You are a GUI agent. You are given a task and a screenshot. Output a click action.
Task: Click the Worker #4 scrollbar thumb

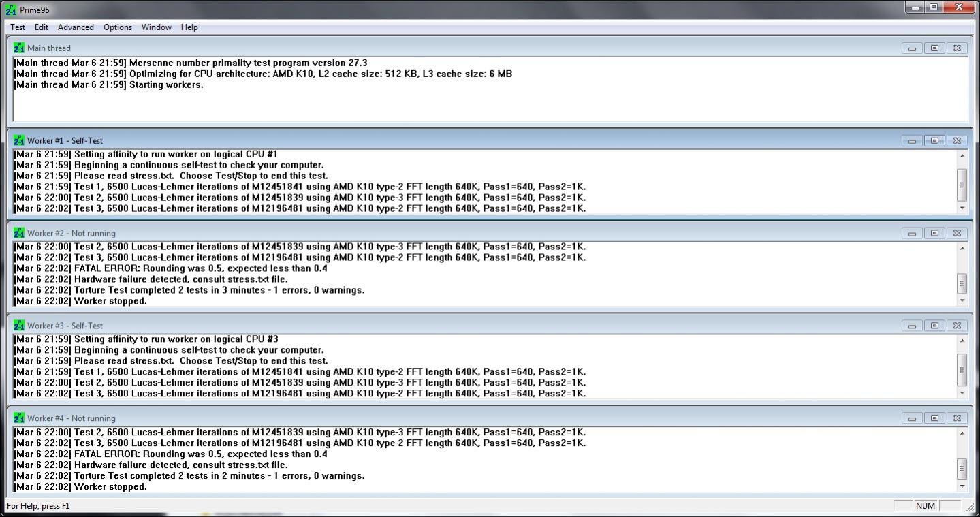[962, 469]
